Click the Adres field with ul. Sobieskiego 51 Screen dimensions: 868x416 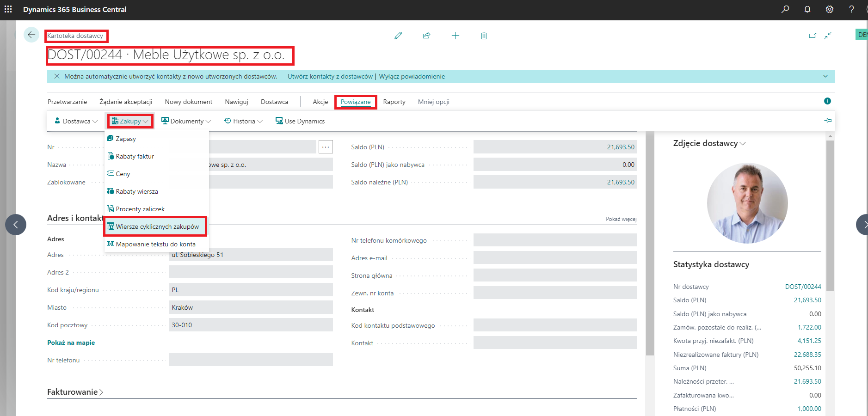251,255
